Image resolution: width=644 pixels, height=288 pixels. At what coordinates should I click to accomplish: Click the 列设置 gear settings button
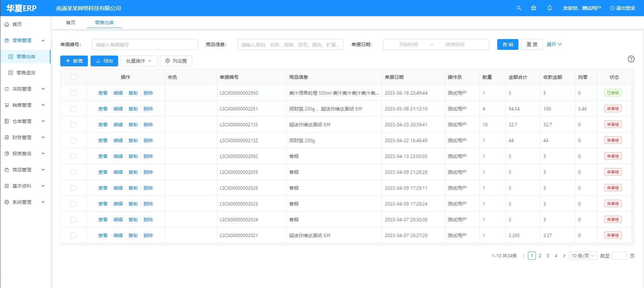click(x=176, y=61)
